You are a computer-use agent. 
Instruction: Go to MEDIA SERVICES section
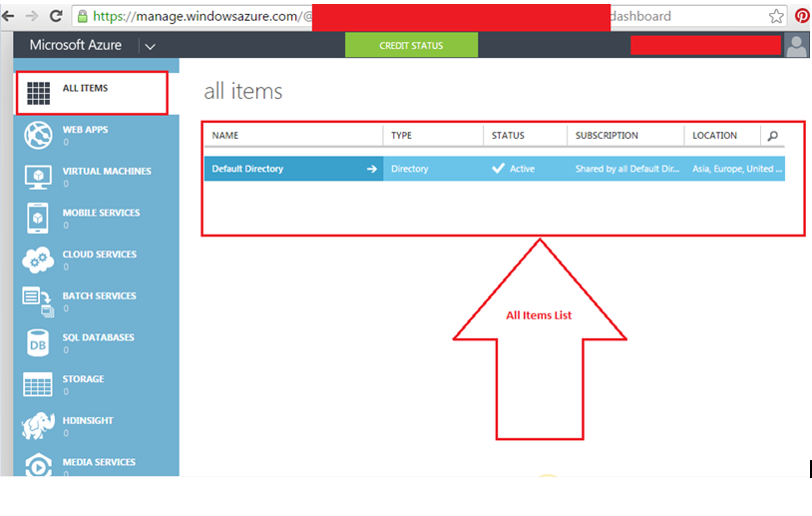[99, 461]
